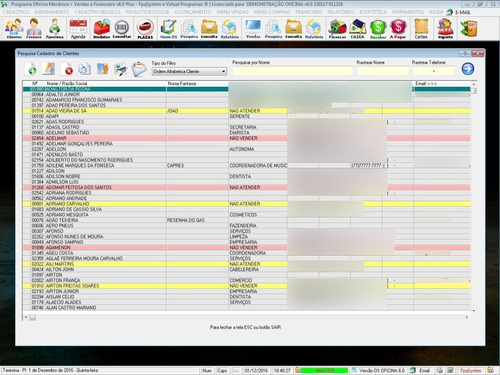Select the AERO PNEUS row

247,226
